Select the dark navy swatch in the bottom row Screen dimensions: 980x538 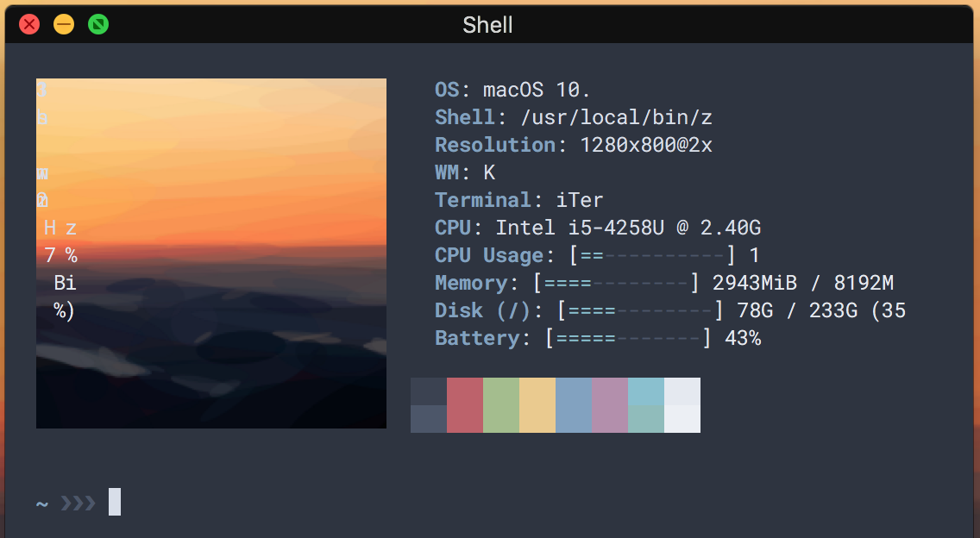pos(429,420)
